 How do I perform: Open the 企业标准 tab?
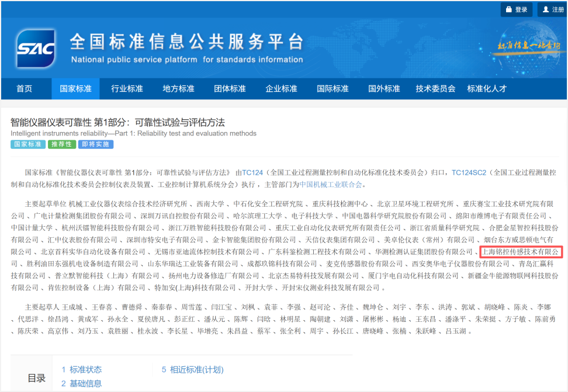281,89
